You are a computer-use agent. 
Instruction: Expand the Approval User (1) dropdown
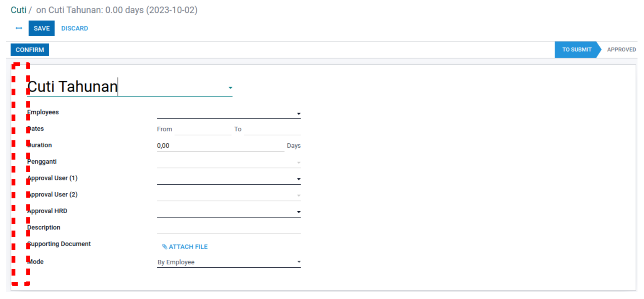tap(299, 179)
